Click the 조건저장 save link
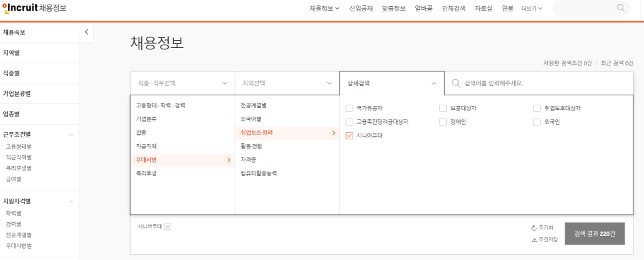 [x=545, y=240]
